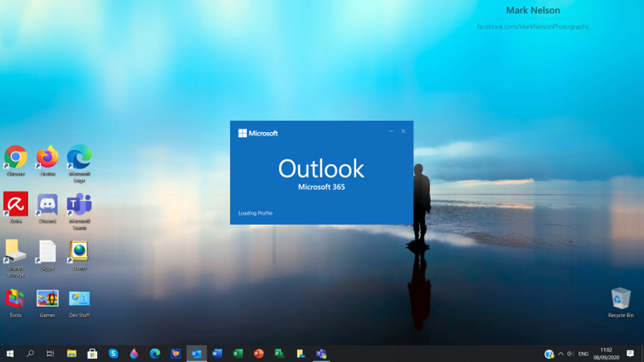
Task: Launch PowerPoint from the taskbar
Action: (259, 353)
